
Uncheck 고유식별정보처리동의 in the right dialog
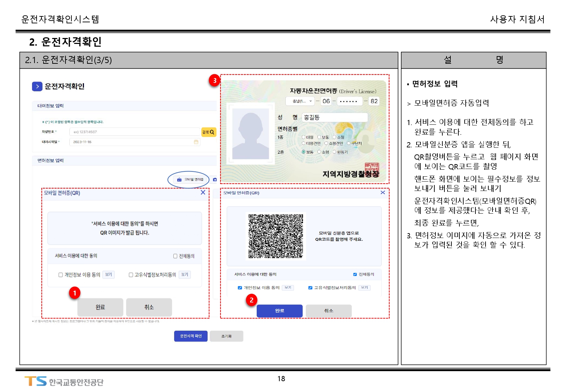click(x=310, y=288)
